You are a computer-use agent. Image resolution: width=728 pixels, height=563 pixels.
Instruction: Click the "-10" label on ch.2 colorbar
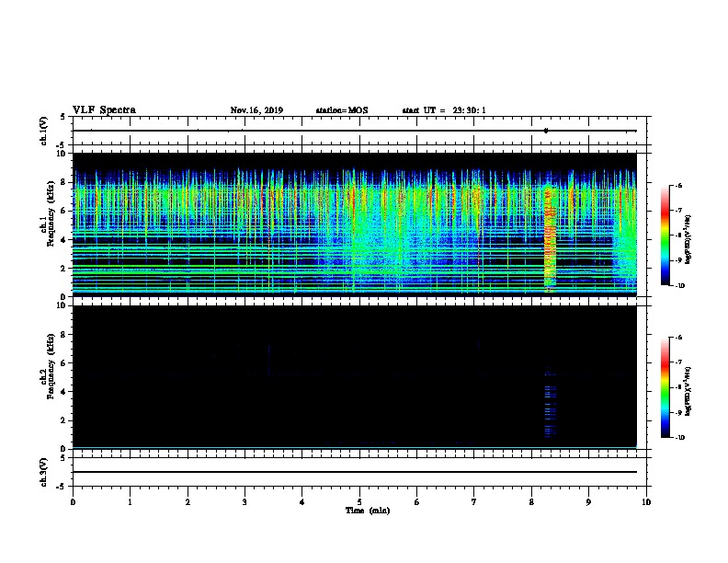pos(679,438)
